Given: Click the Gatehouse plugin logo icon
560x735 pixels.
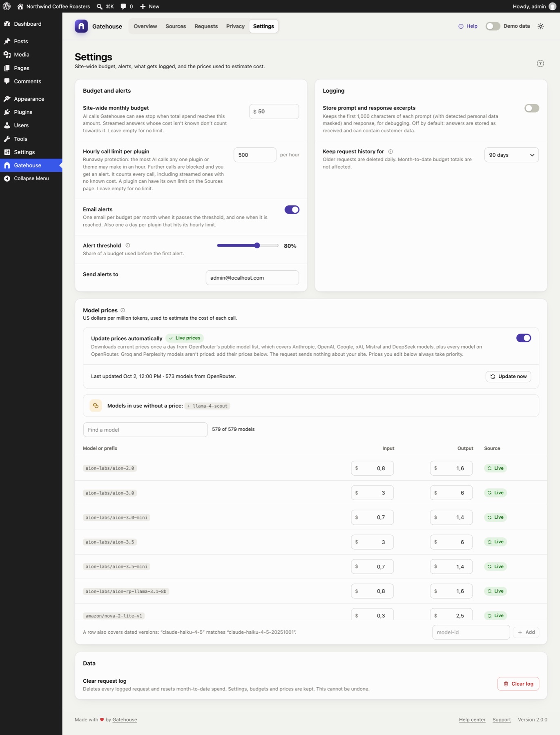Looking at the screenshot, I should (81, 26).
